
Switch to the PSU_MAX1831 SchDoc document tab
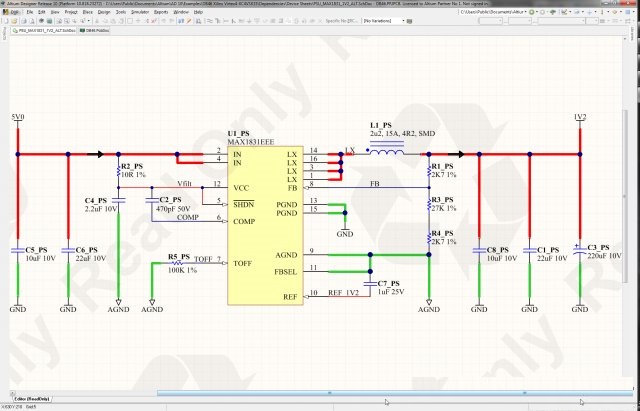point(44,31)
